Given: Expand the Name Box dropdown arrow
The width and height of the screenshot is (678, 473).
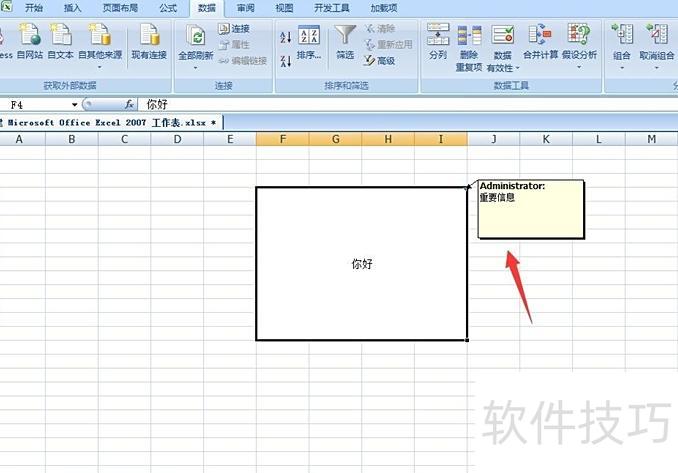Looking at the screenshot, I should pyautogui.click(x=74, y=105).
